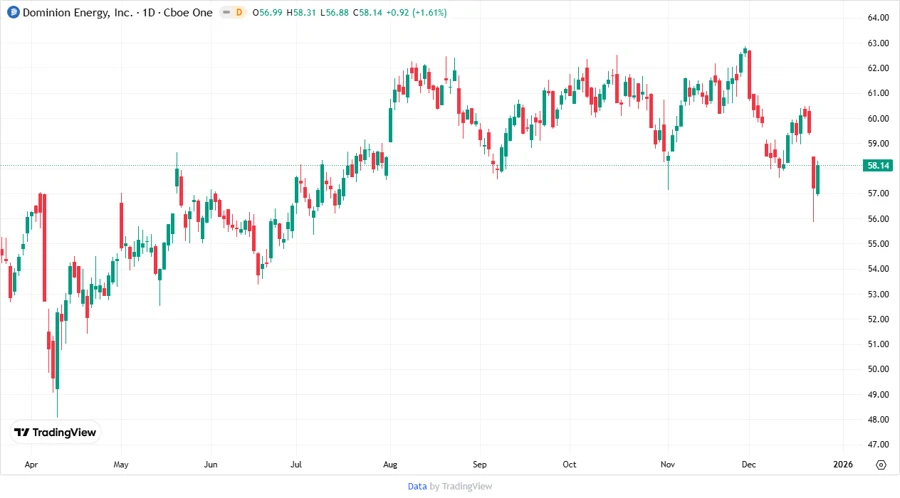Click the 63.00 price axis label

tap(878, 43)
